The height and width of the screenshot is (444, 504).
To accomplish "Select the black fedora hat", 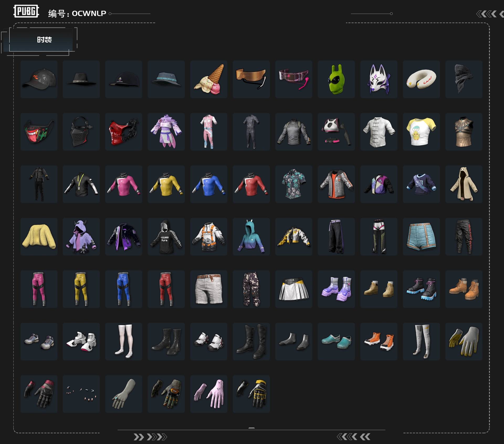I will coord(81,79).
